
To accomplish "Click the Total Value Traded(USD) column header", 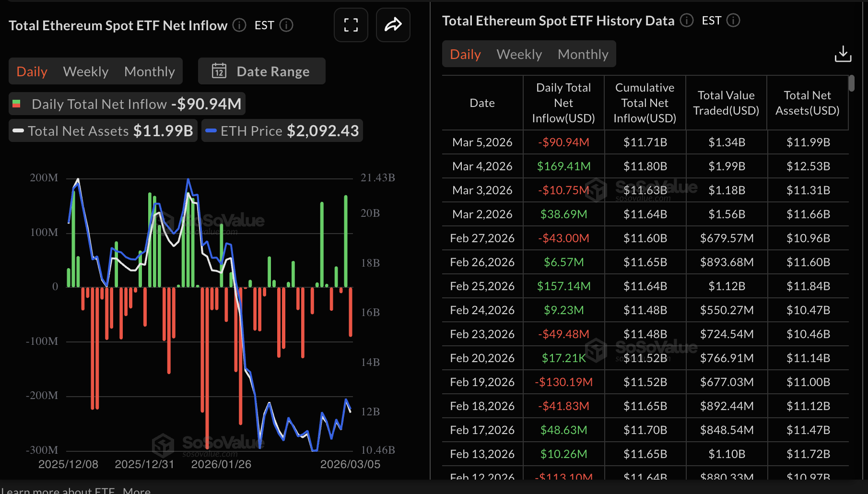I will 726,103.
